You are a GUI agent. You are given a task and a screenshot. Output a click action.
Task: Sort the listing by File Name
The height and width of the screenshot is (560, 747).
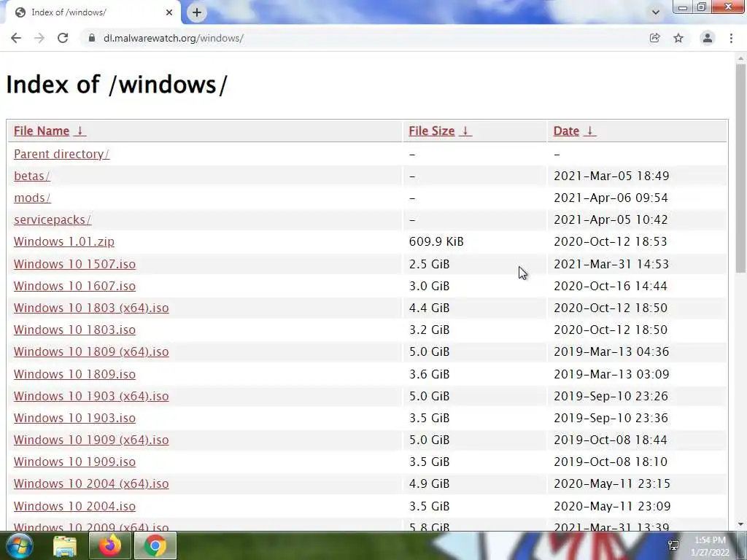(x=42, y=131)
